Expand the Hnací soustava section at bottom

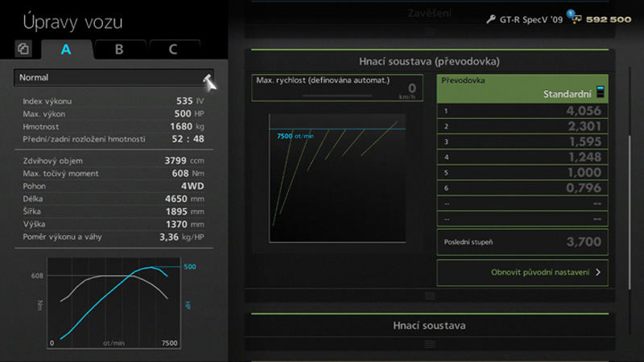tap(429, 325)
